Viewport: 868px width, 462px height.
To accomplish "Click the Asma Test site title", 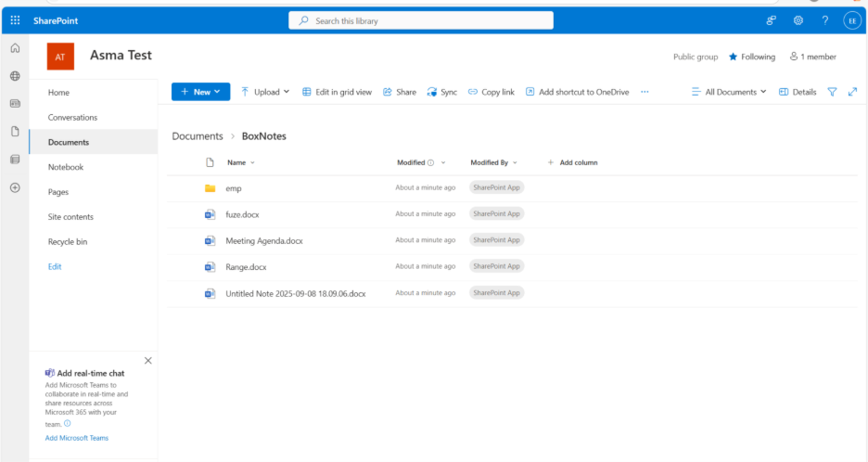I will (121, 56).
